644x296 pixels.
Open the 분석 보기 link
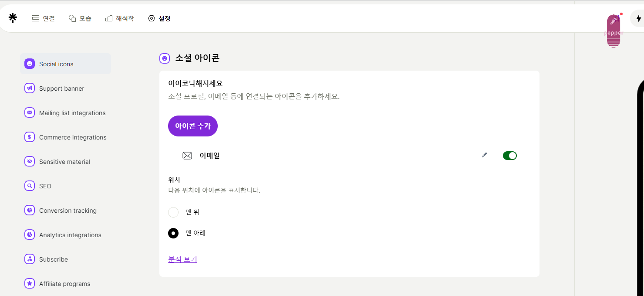tap(182, 259)
